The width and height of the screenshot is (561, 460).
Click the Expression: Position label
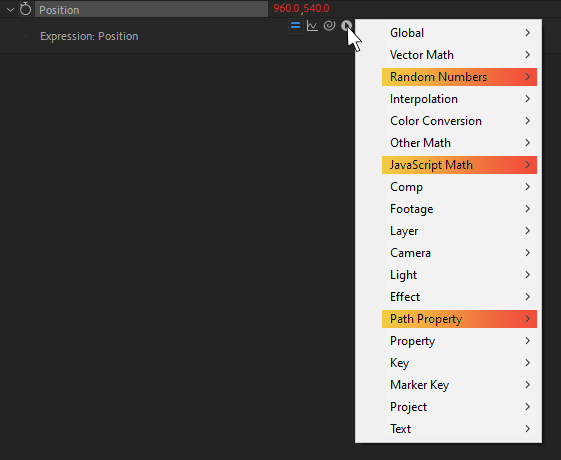tap(89, 36)
